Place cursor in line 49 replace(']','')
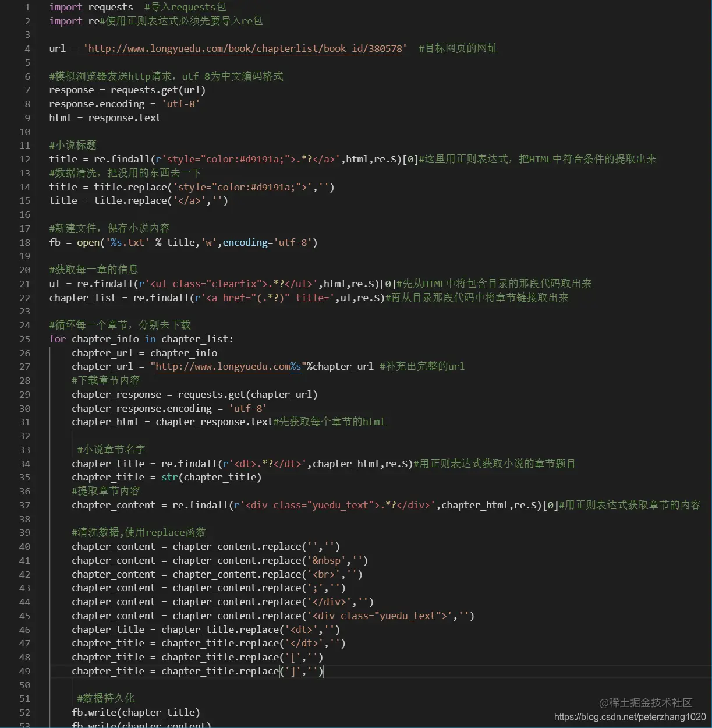 click(x=197, y=672)
